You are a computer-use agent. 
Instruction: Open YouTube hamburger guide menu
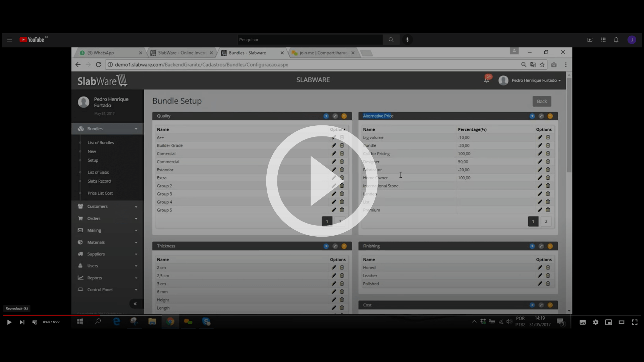[10, 40]
